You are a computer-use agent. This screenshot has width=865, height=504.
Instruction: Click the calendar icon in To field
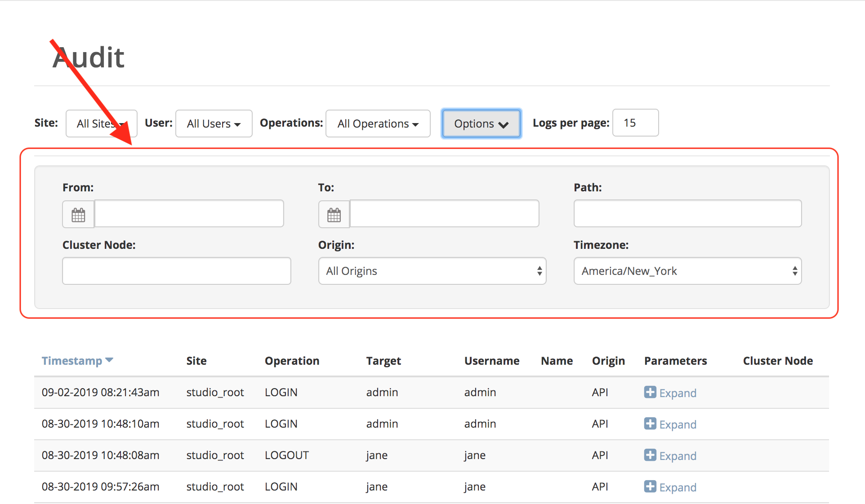[x=334, y=214]
